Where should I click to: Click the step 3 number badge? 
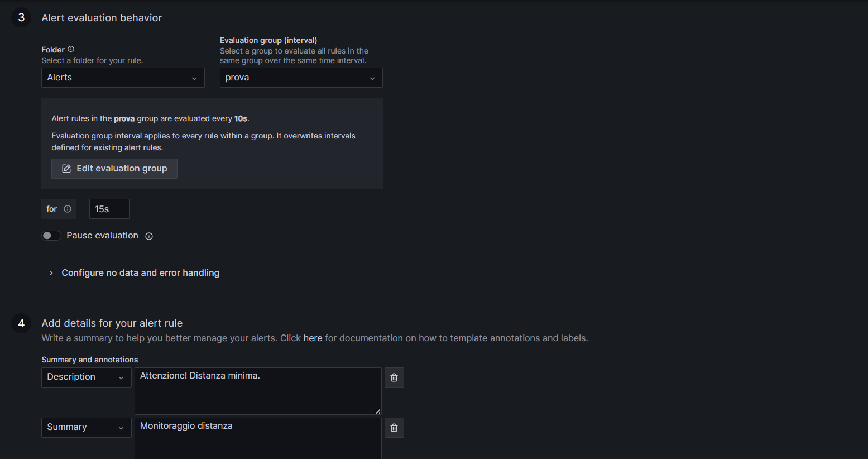(x=21, y=17)
